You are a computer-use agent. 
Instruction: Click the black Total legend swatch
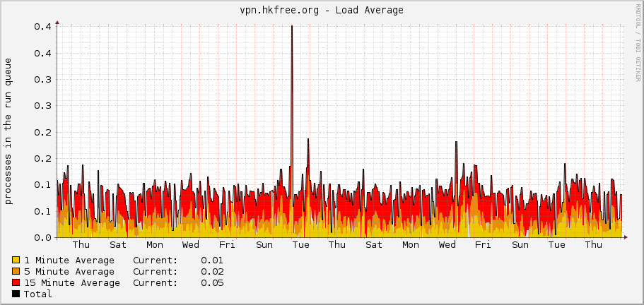[16, 294]
